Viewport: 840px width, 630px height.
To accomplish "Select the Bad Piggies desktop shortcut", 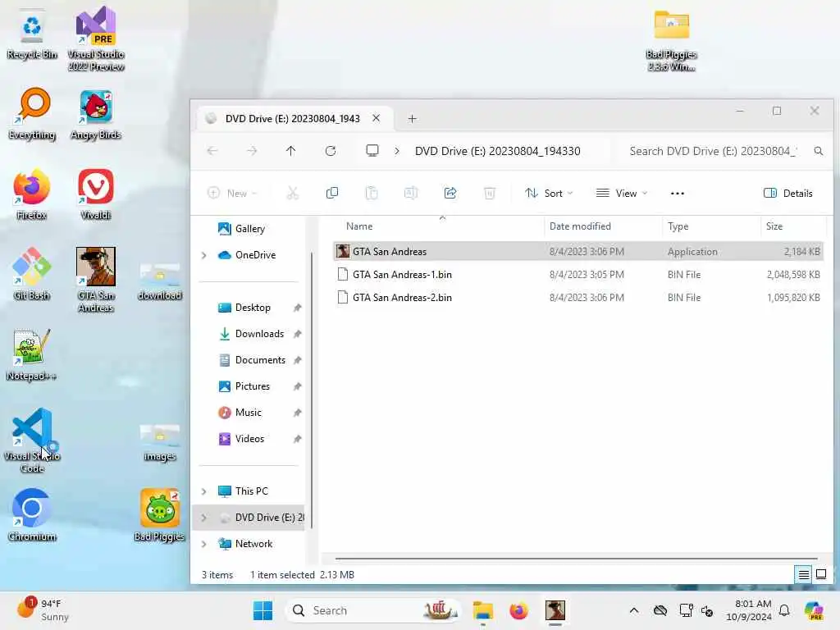I will (160, 515).
